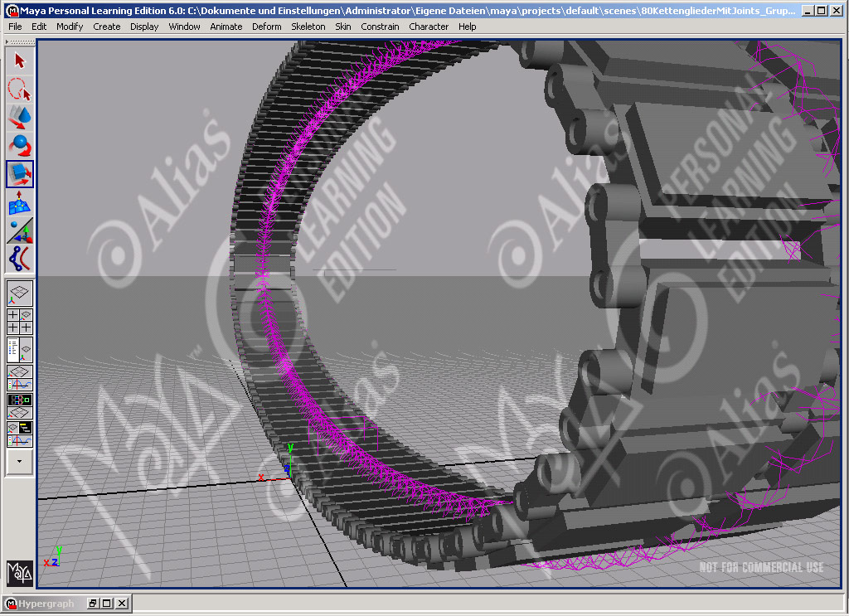Click the Maya icon in title bar

12,10
